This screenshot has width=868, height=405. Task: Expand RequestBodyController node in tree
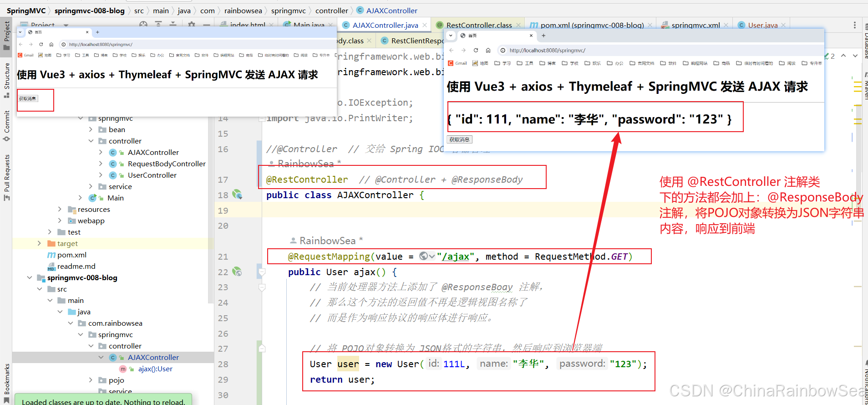(x=101, y=164)
